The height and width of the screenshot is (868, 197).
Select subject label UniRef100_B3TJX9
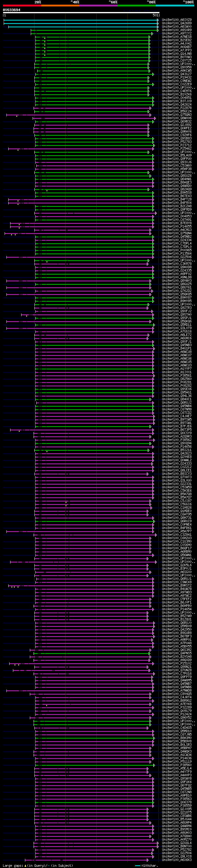(177, 101)
